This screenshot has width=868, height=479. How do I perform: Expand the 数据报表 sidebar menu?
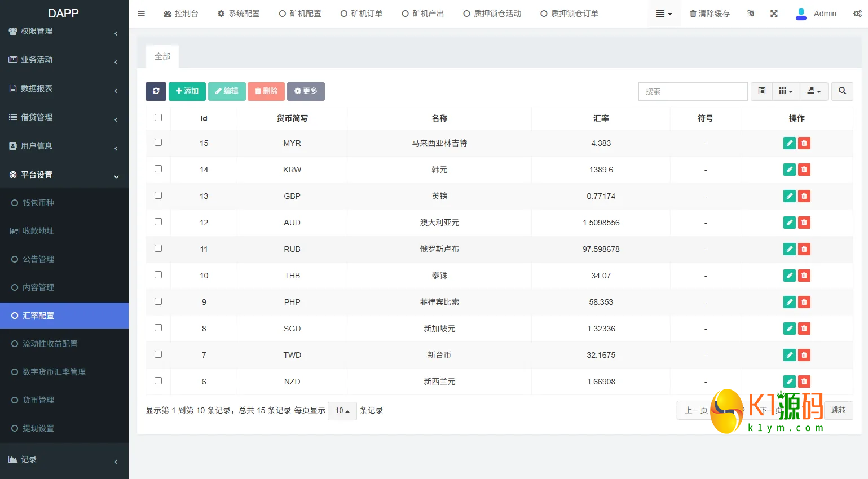[x=64, y=88]
